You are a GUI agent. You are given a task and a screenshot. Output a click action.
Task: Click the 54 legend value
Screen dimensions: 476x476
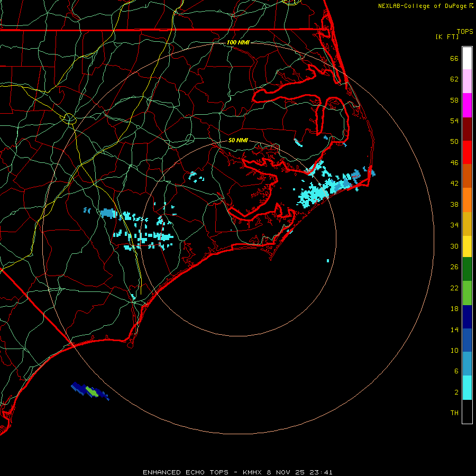454,121
